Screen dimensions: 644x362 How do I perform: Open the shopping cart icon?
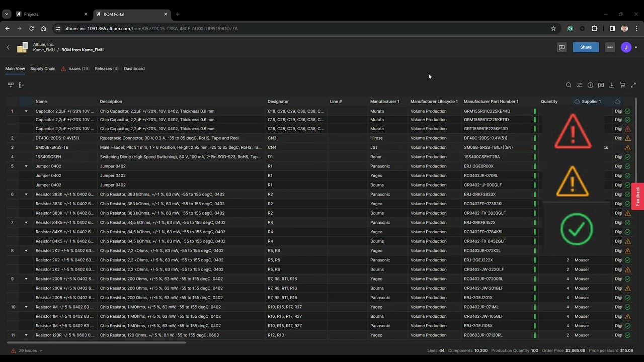click(622, 85)
